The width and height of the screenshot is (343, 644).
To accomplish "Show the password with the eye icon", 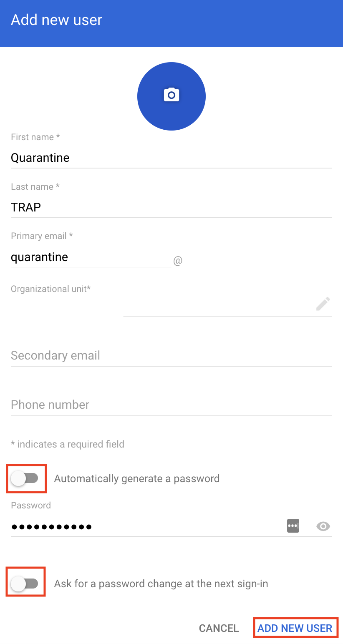I will (x=323, y=526).
